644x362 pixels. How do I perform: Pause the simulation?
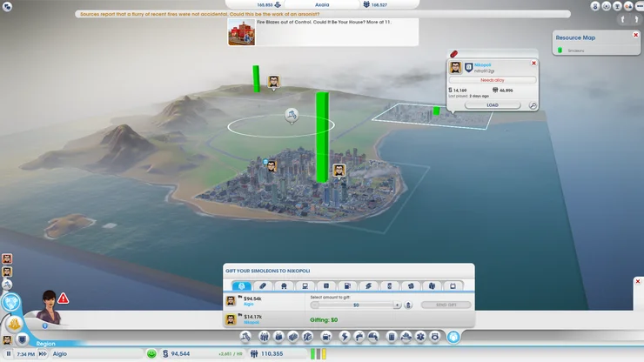coord(8,354)
